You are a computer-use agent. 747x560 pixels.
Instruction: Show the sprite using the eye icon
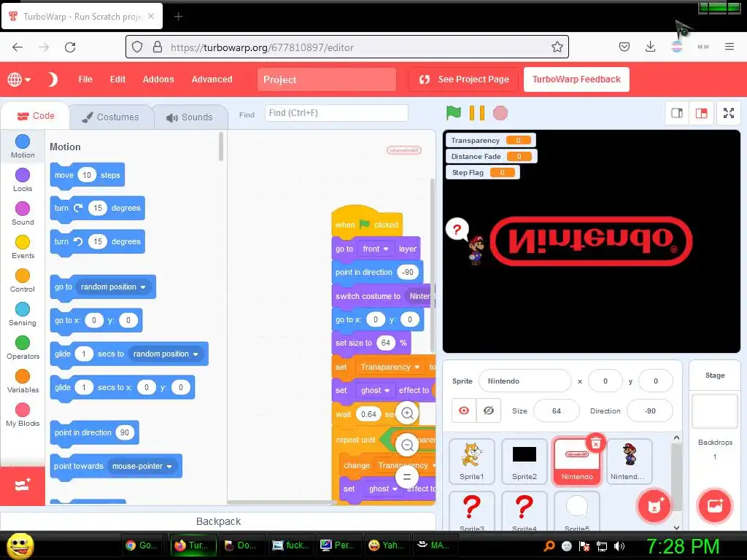click(463, 411)
